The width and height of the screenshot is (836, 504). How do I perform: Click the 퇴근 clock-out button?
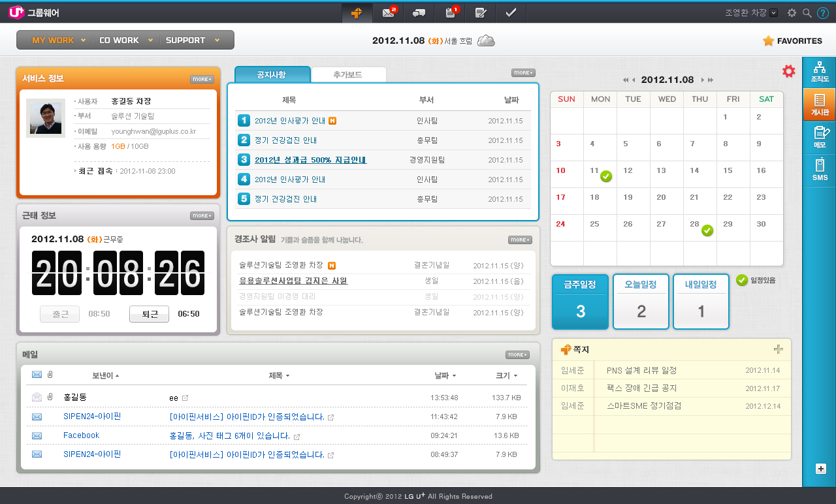(x=149, y=314)
